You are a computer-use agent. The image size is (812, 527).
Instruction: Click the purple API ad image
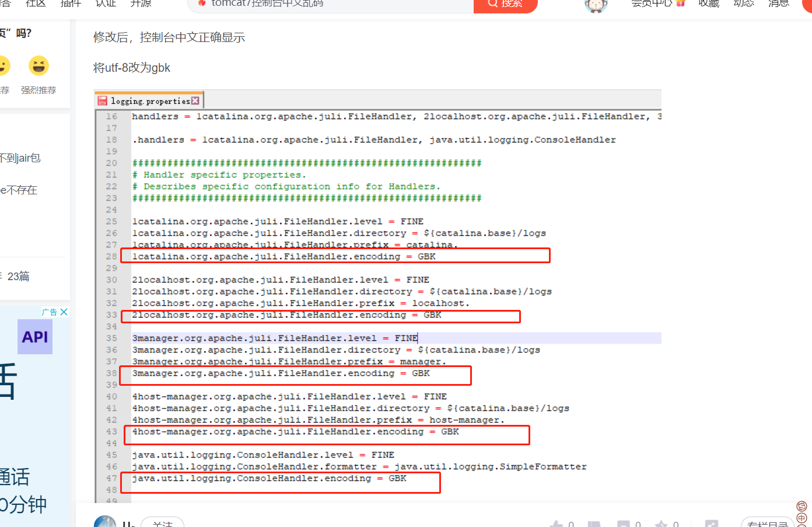coord(35,337)
